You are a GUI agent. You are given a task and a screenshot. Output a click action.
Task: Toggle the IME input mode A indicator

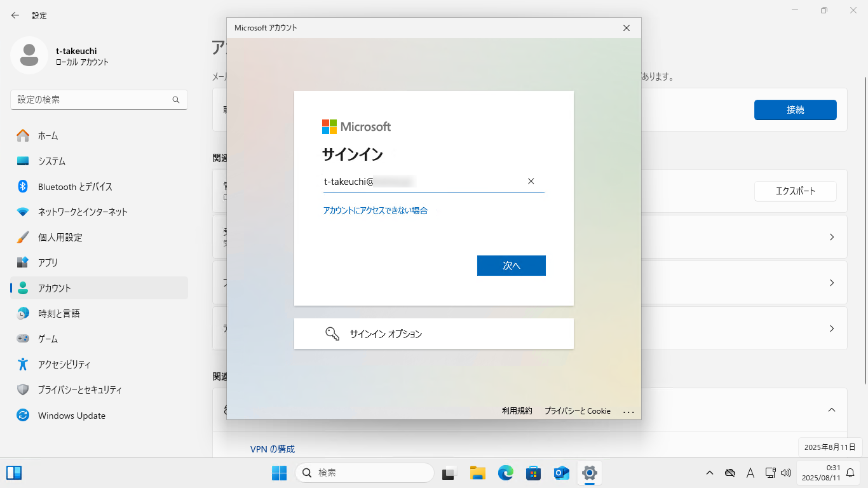click(x=750, y=473)
